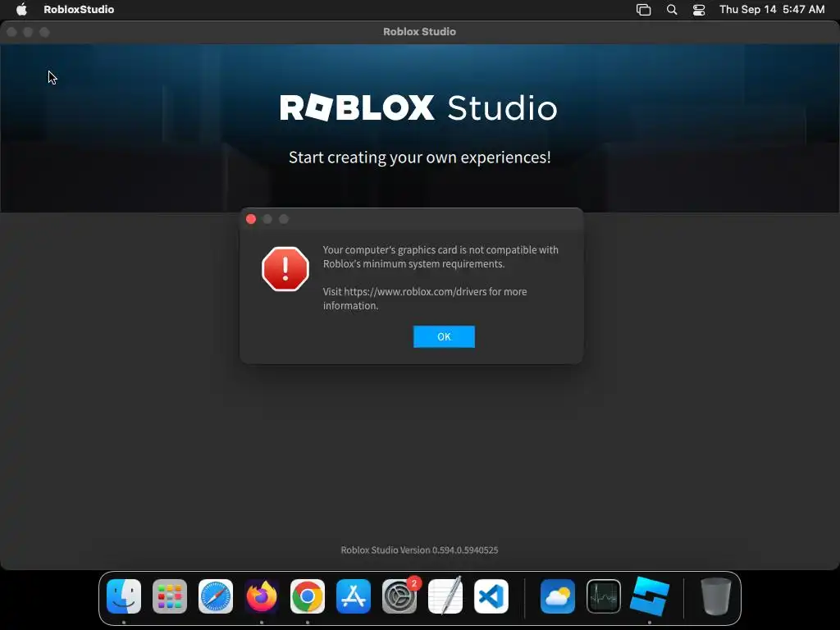Open the Trash from the dock

coord(715,596)
